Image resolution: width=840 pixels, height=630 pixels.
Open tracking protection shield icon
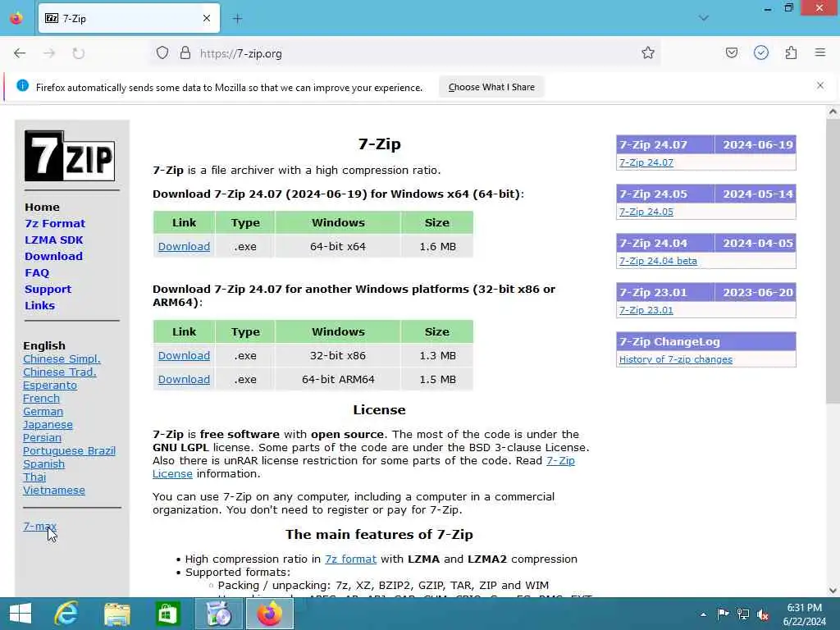coord(162,53)
